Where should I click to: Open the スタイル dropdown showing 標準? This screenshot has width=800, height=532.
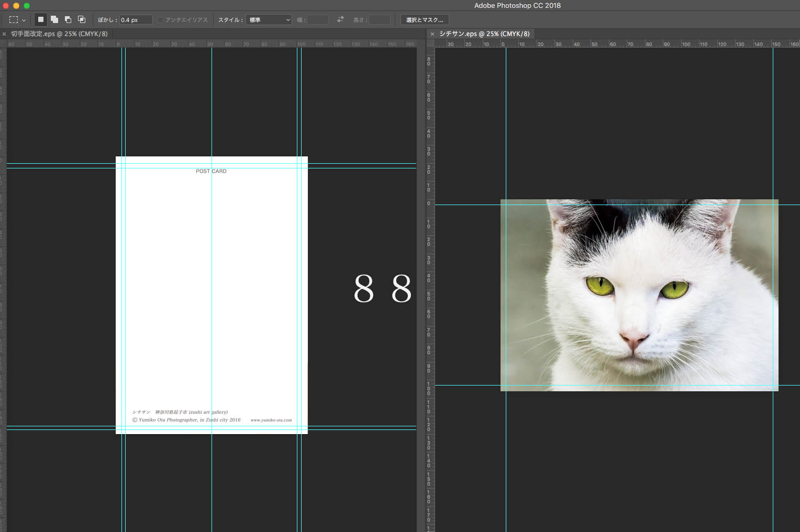pos(269,20)
